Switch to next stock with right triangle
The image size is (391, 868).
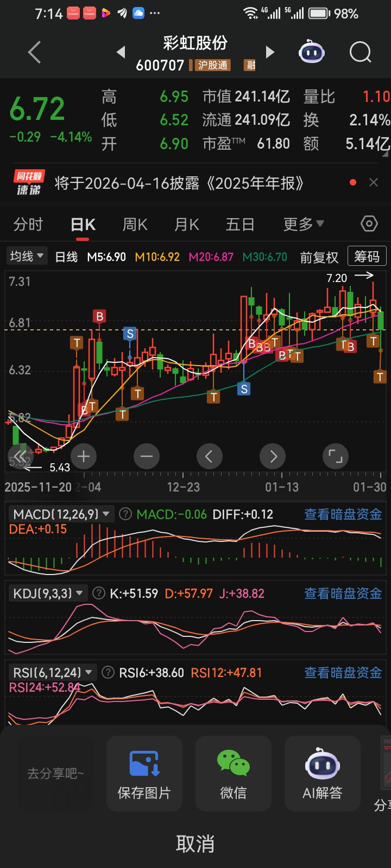coord(270,52)
